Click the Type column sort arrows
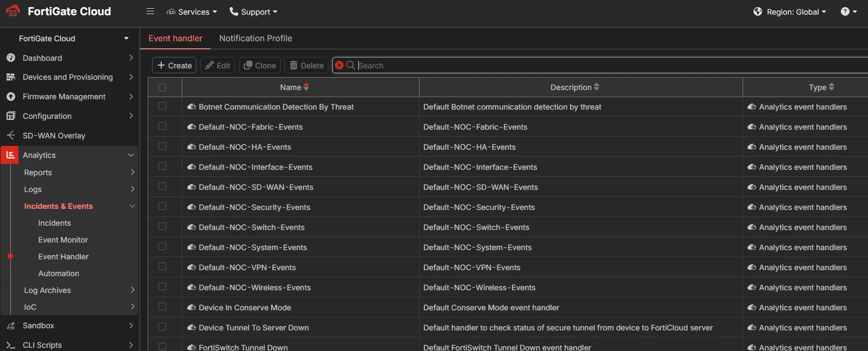868x351 pixels. click(832, 87)
